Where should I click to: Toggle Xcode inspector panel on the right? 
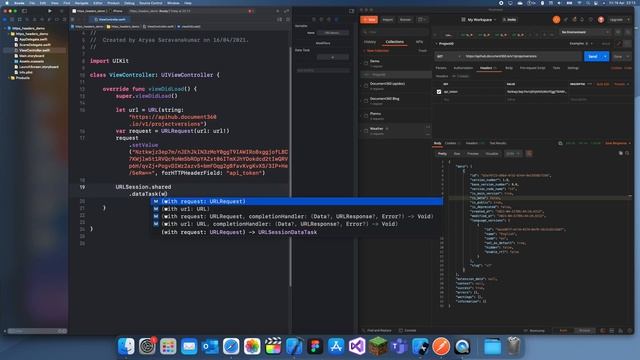point(351,11)
